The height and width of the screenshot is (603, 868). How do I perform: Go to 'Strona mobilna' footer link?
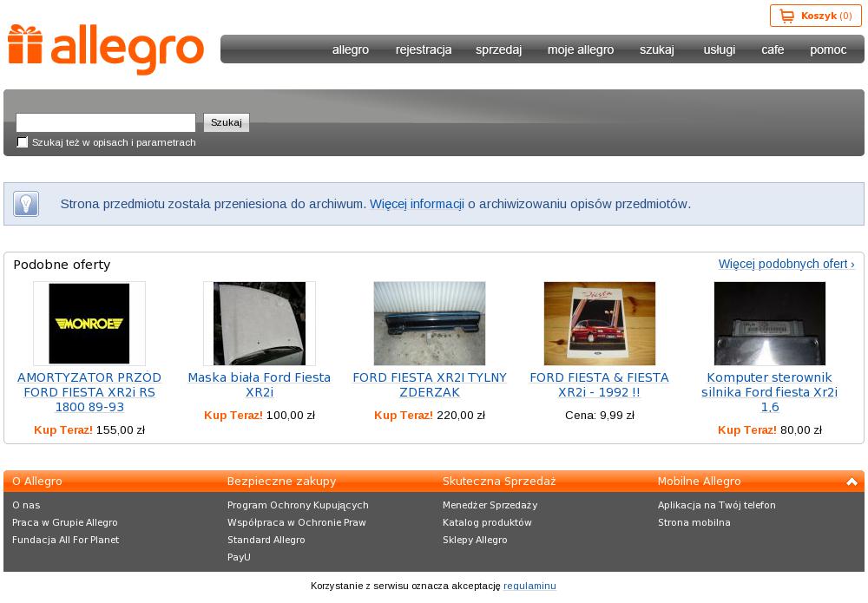694,523
